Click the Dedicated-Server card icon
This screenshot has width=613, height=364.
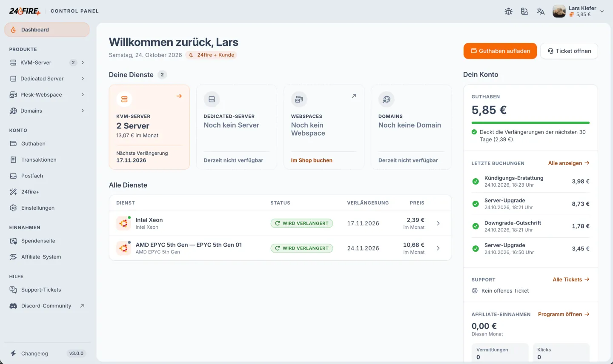point(212,99)
